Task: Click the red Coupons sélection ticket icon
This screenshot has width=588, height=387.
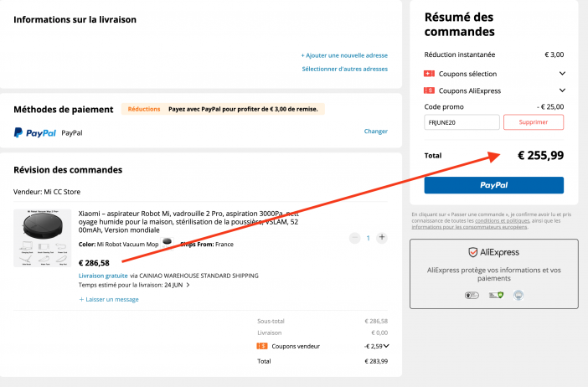Action: [x=429, y=74]
